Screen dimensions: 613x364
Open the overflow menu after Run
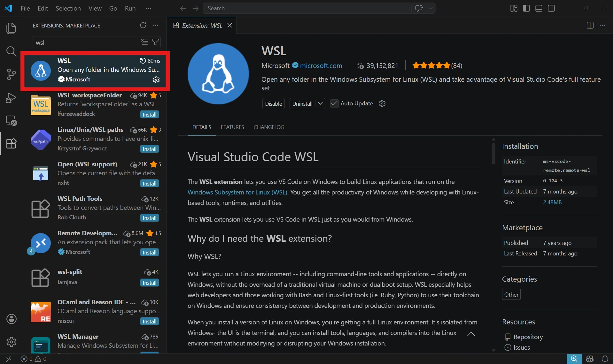coord(149,8)
